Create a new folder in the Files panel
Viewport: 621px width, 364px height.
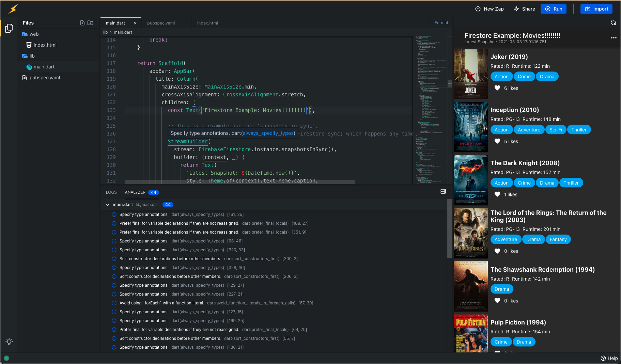coord(90,23)
